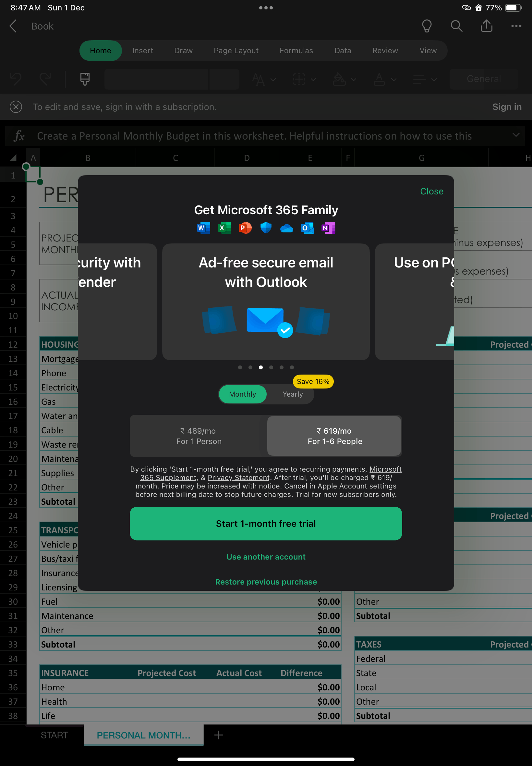Click the Fuel row label
This screenshot has height=766, width=532.
pyautogui.click(x=49, y=601)
